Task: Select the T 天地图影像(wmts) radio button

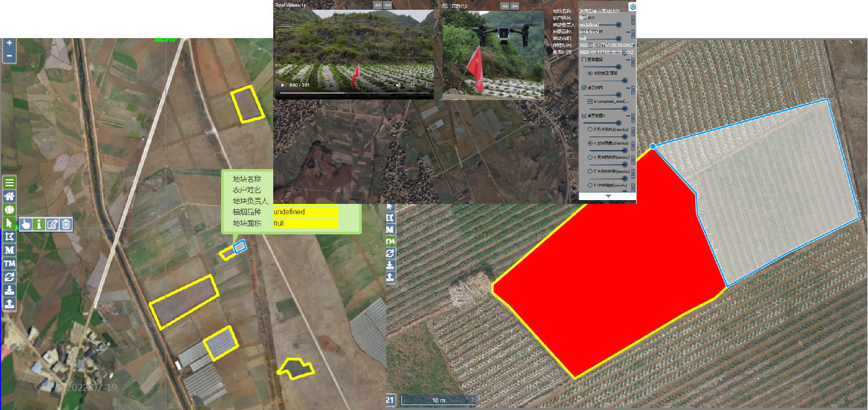Action: [590, 171]
